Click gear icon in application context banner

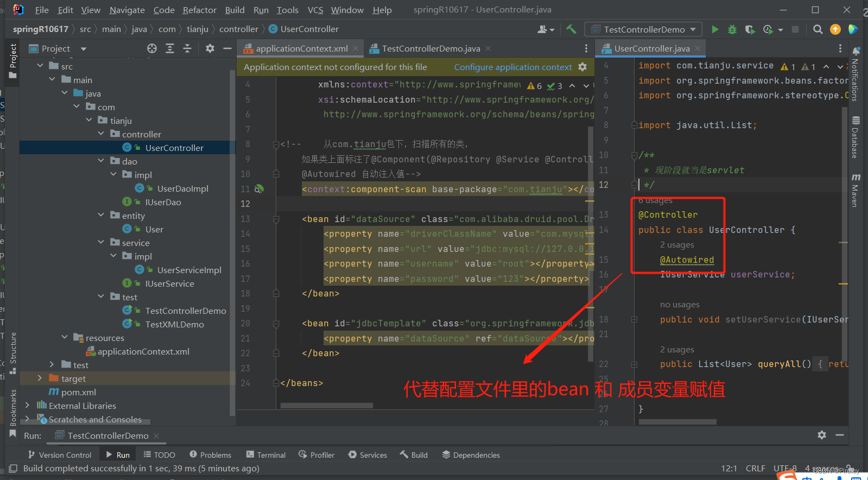point(582,67)
